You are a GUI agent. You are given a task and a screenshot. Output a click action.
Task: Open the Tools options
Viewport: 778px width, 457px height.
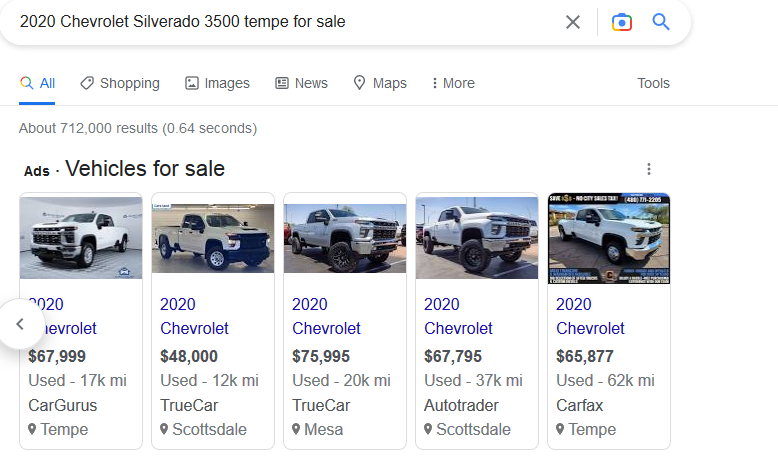(x=653, y=83)
